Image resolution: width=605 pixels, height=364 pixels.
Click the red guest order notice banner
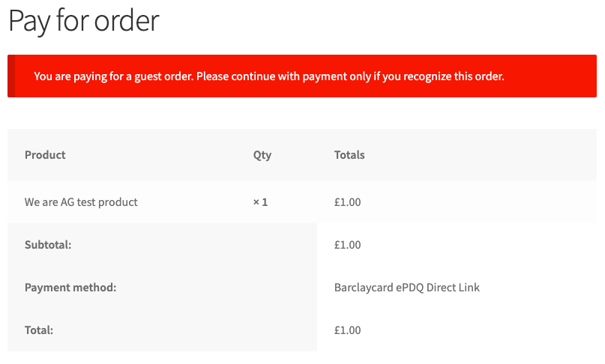point(302,76)
